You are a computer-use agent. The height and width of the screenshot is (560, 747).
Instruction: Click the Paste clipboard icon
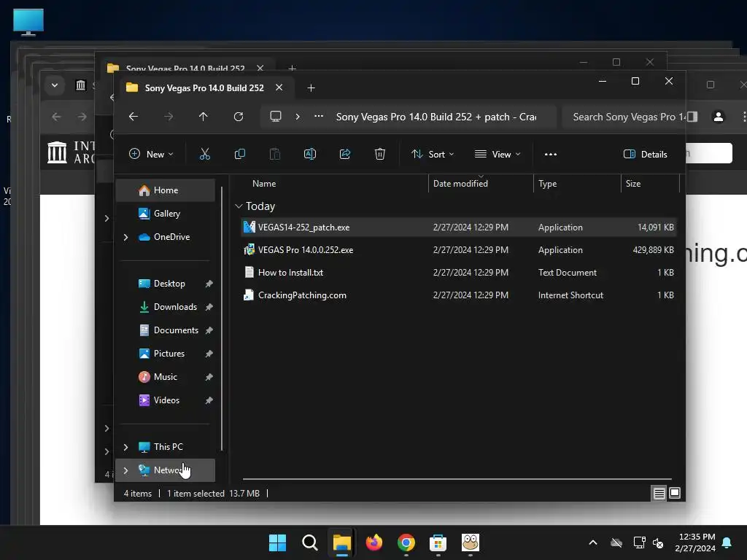pos(275,154)
